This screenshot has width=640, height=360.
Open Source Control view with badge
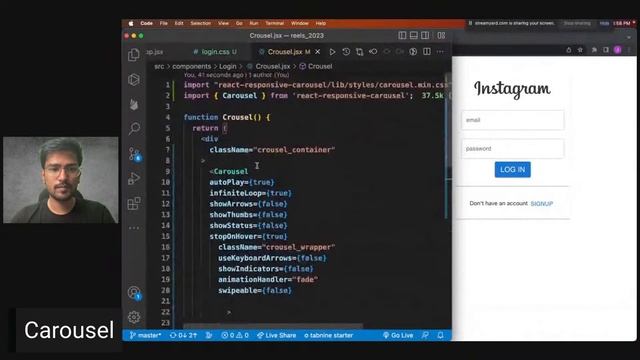[134, 154]
